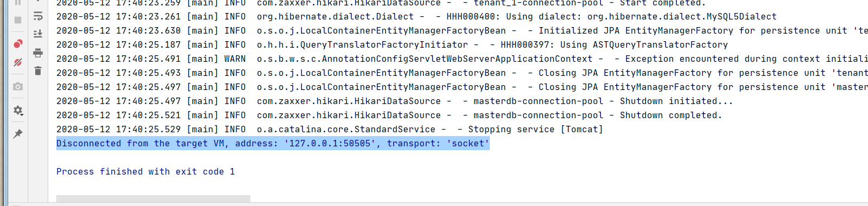This screenshot has width=868, height=206.
Task: Toggle soft-wrap console lines icon
Action: pos(38,16)
